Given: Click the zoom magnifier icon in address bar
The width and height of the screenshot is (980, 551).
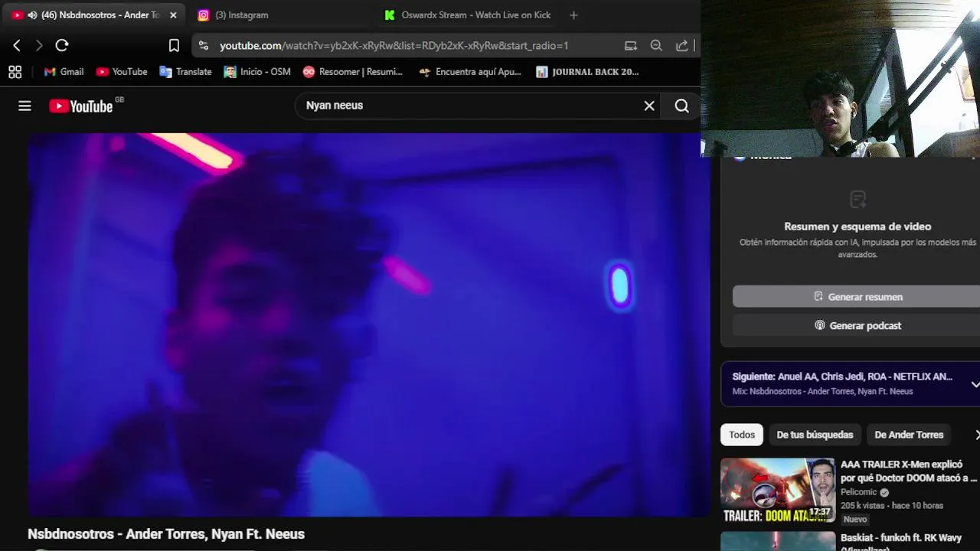Looking at the screenshot, I should 656,45.
